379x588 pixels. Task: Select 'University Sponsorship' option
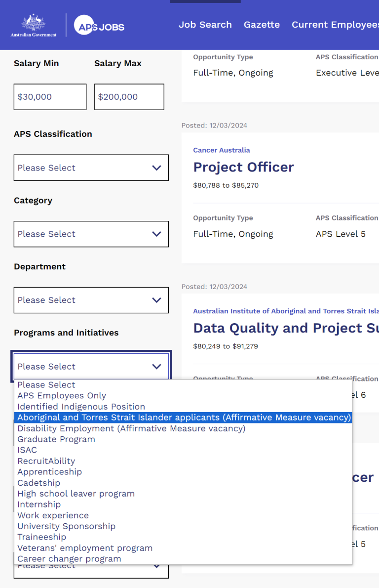tap(183, 526)
